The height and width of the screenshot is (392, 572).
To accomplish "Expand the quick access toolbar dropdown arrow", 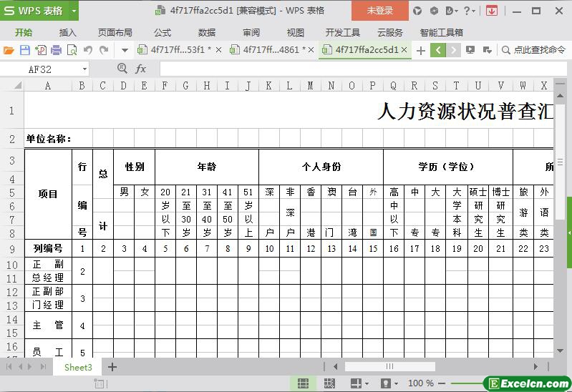I will point(125,50).
